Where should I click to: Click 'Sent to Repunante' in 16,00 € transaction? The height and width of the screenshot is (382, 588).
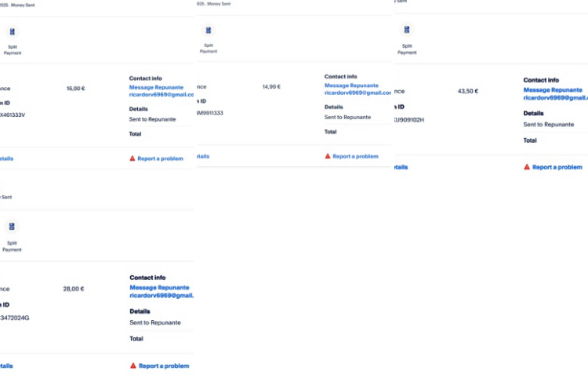[152, 119]
